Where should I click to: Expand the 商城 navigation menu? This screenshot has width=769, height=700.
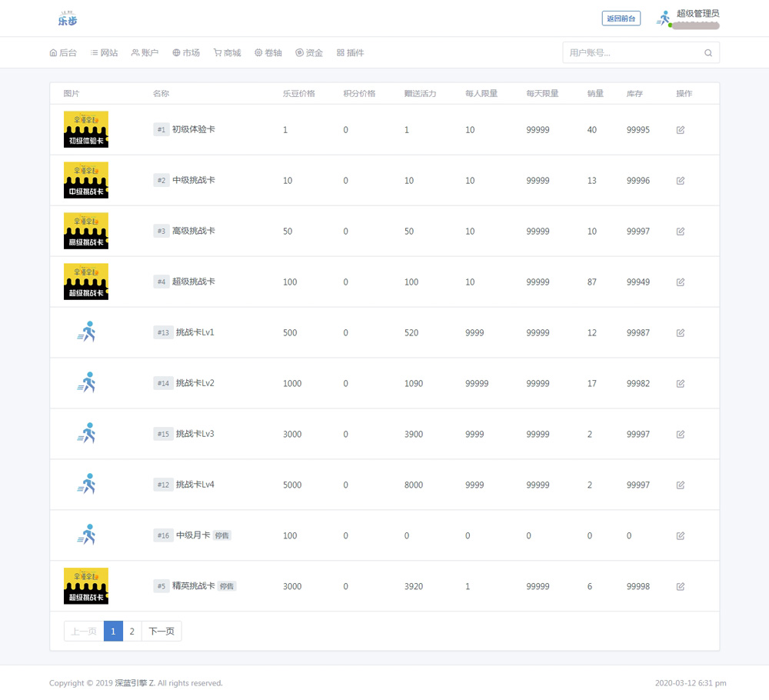[228, 53]
